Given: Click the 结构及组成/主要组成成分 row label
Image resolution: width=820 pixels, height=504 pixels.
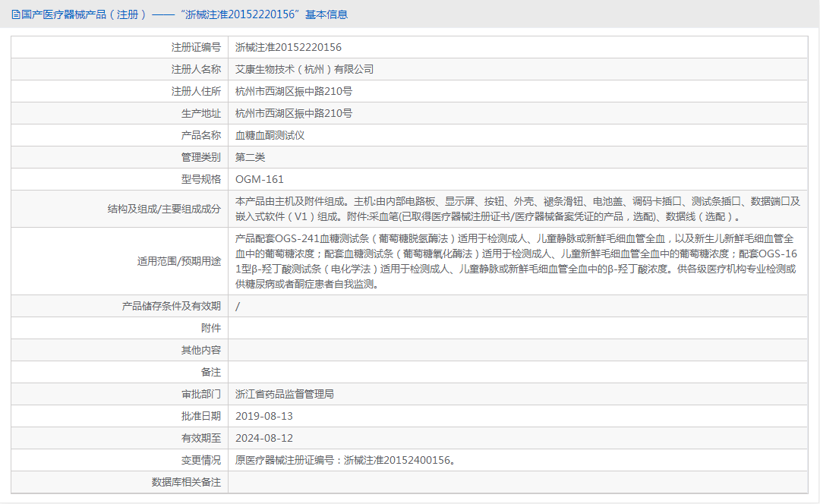Looking at the screenshot, I should click(164, 209).
